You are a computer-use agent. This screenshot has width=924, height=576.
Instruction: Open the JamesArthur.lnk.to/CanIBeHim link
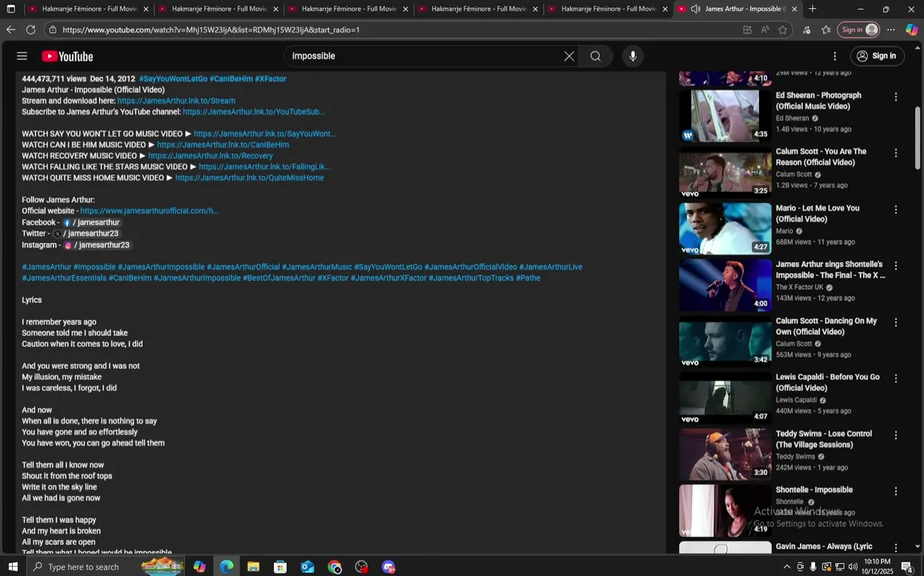tap(223, 145)
